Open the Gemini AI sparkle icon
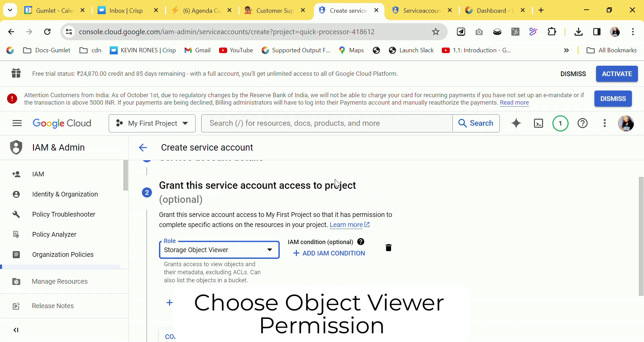The width and height of the screenshot is (644, 342). 516,123
